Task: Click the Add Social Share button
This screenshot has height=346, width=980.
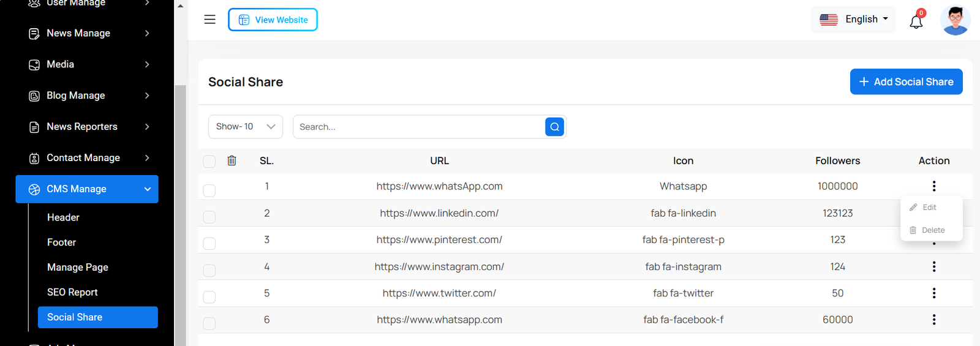Action: click(x=906, y=82)
